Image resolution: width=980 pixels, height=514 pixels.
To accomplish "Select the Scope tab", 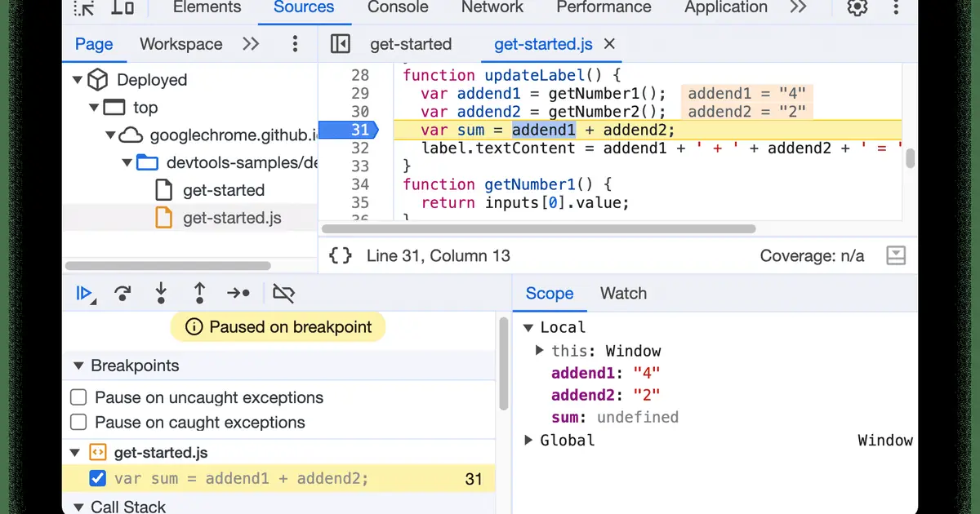I will click(x=550, y=294).
